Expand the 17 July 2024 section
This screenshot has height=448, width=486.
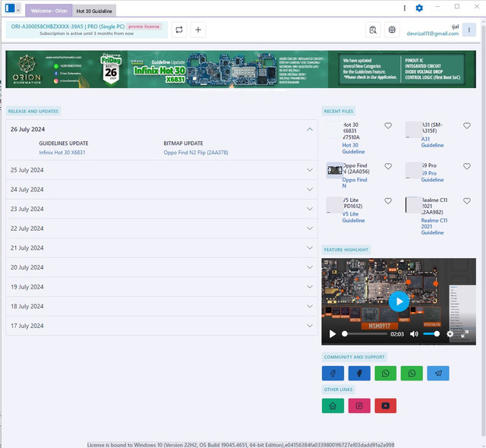[x=162, y=326]
